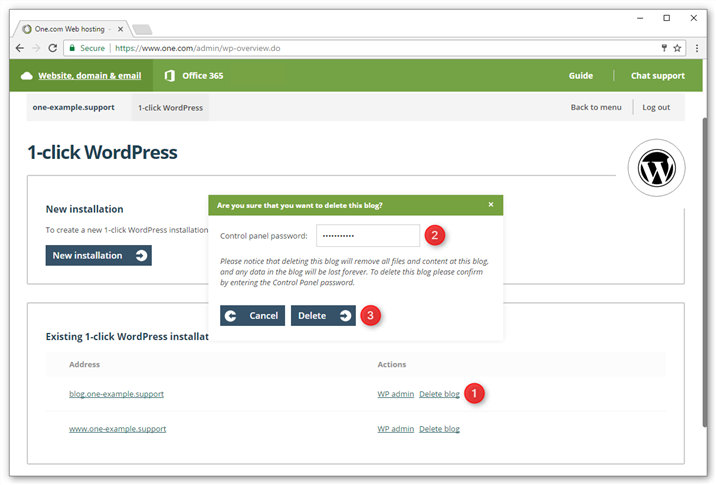Close the delete blog dialog with X
Image resolution: width=716 pixels, height=485 pixels.
click(491, 205)
